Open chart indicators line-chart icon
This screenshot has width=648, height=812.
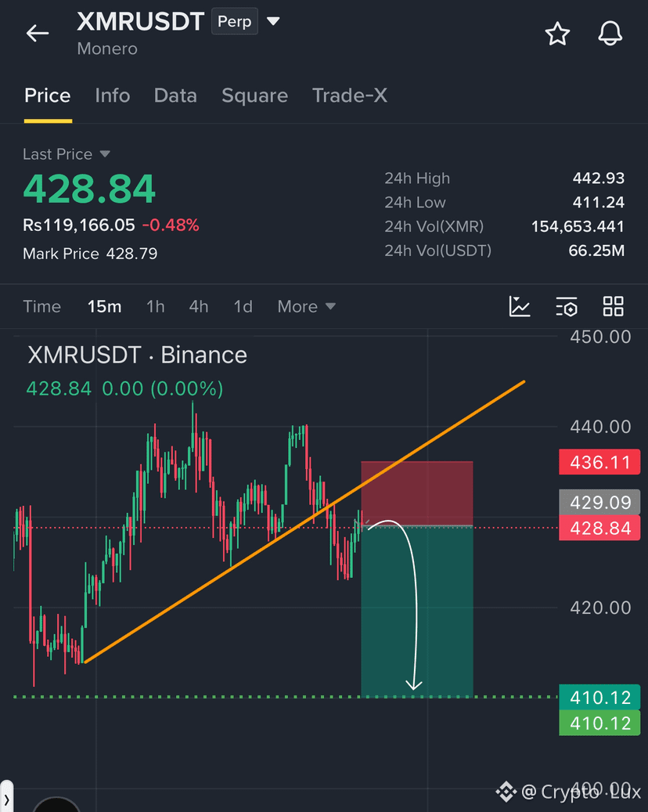point(519,307)
